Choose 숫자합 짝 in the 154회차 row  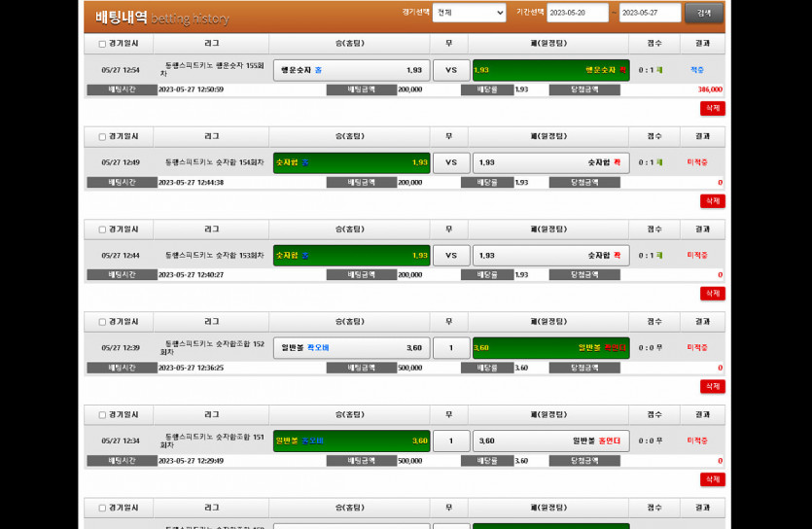click(550, 162)
